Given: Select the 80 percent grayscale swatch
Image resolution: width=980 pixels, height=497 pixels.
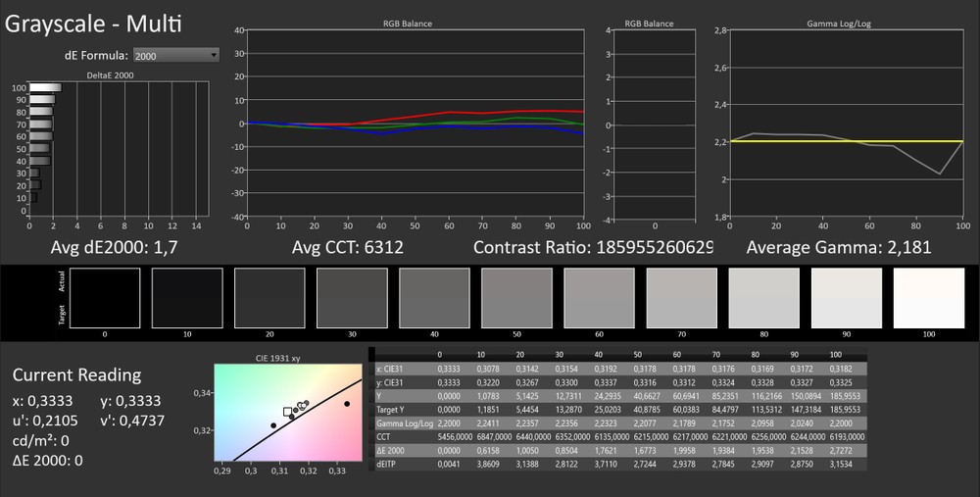Looking at the screenshot, I should [761, 298].
